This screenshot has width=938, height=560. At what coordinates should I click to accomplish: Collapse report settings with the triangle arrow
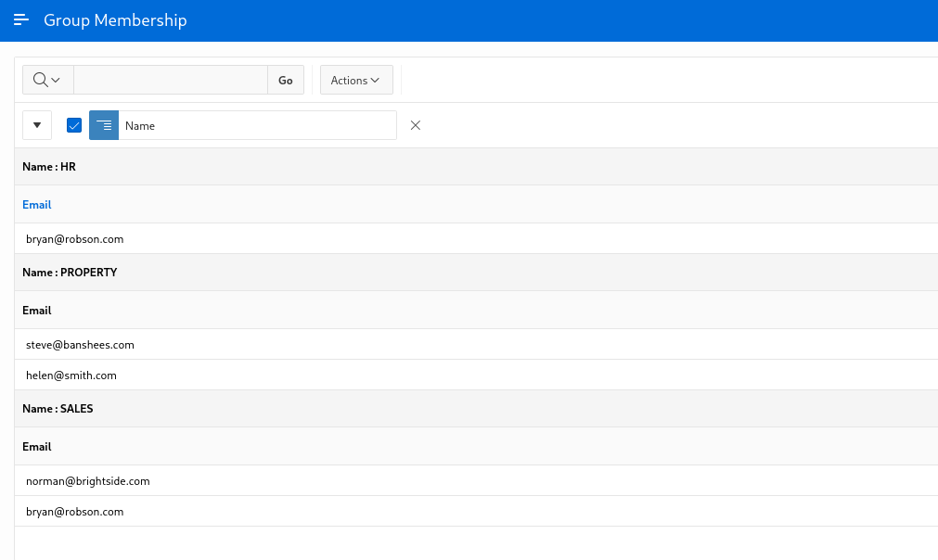click(x=37, y=125)
